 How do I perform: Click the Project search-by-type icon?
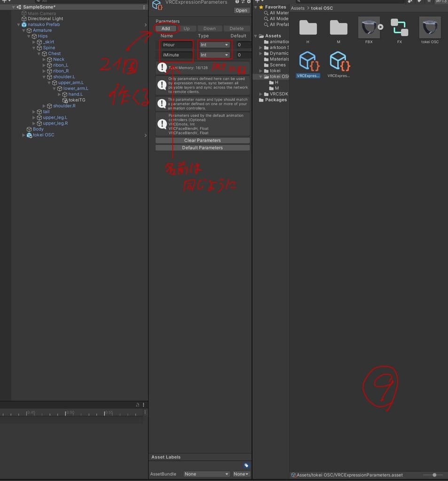tap(410, 1)
